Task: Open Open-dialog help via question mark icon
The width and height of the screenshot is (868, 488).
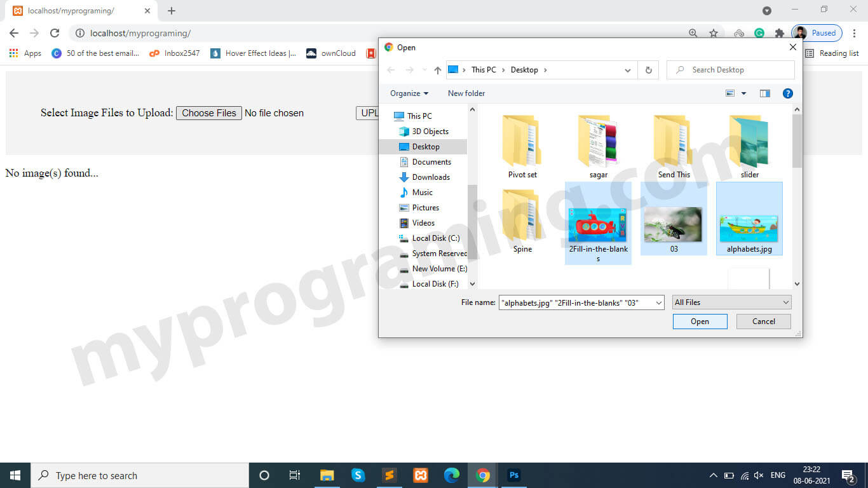Action: click(x=787, y=93)
